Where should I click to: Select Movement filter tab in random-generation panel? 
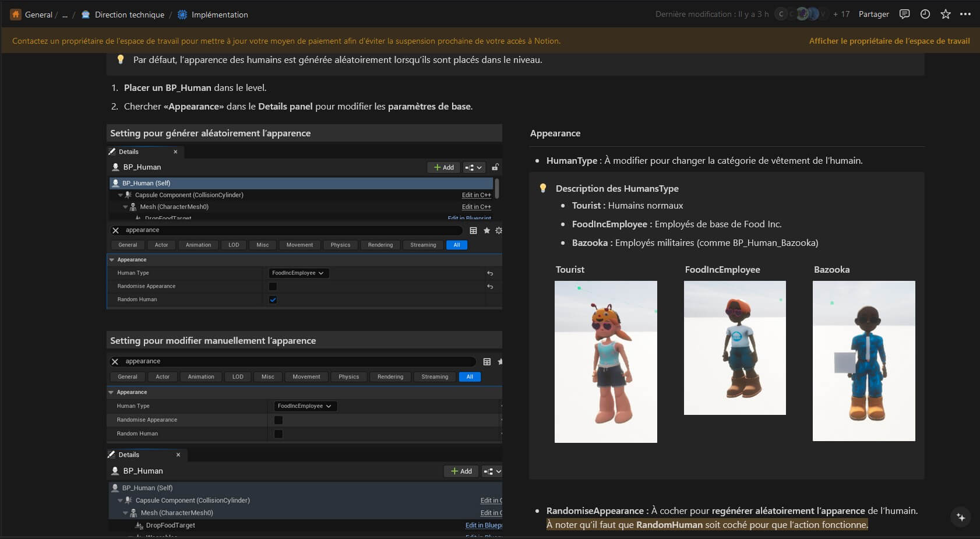299,245
